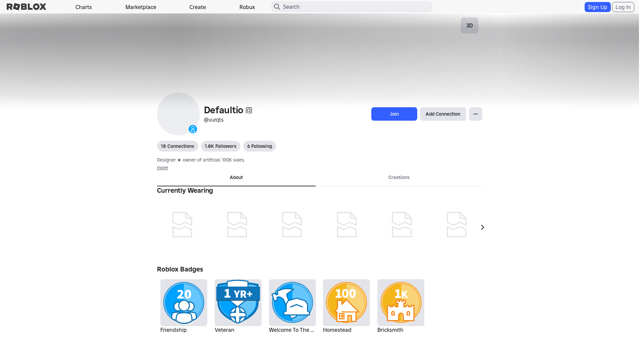Click the 'Designer ★ owner of artificial' description
This screenshot has height=362, width=644.
coord(201,160)
